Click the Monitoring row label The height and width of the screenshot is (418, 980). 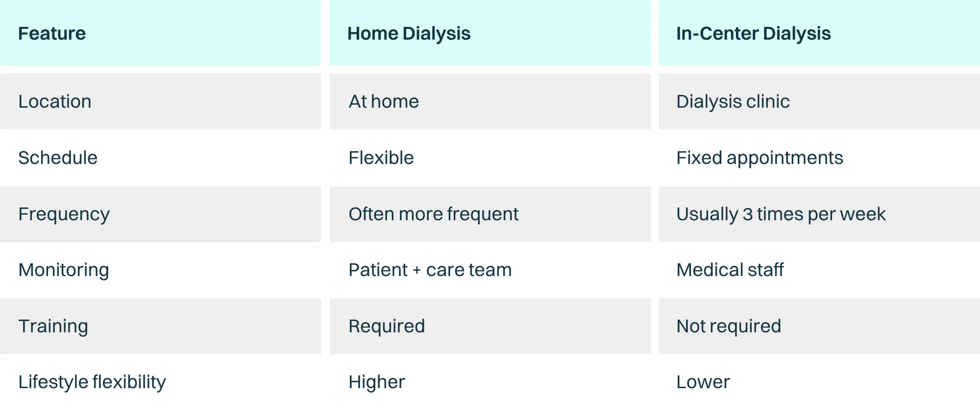(64, 270)
